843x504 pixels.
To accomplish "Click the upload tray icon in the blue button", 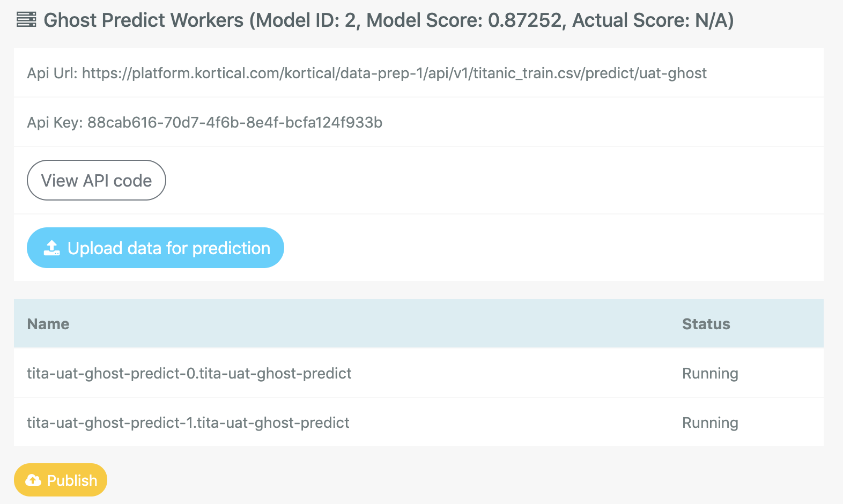I will point(51,248).
